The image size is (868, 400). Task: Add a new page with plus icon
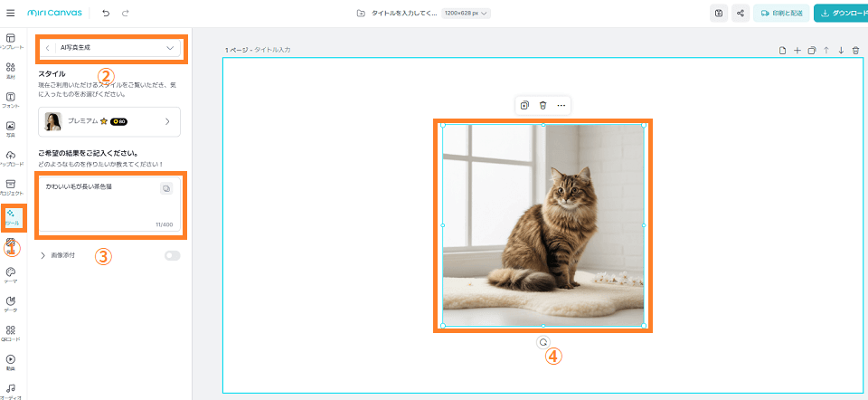797,51
